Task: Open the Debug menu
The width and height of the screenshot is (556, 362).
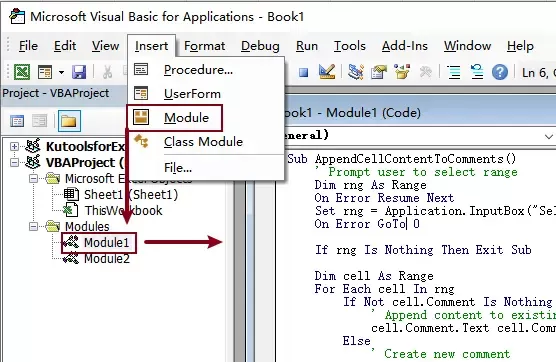Action: coord(260,46)
